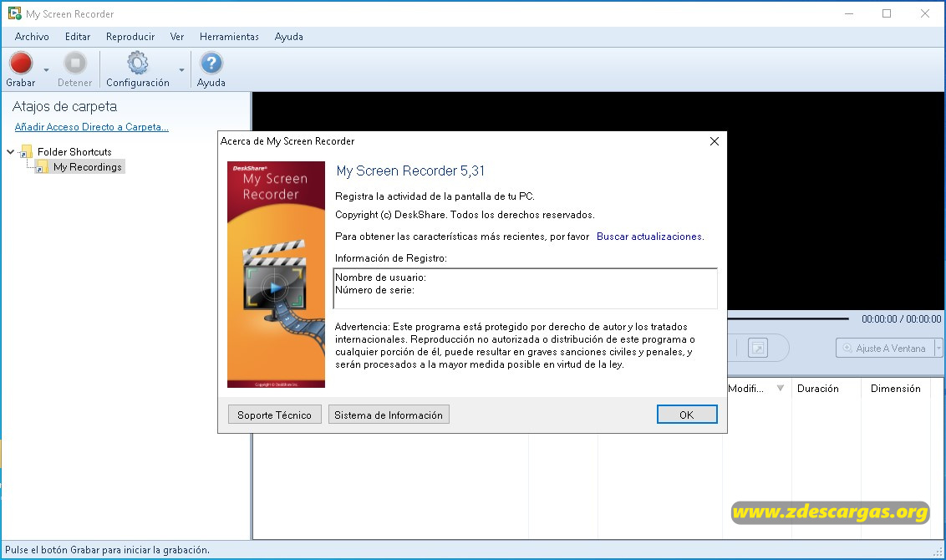Open the Ver menu

[177, 37]
